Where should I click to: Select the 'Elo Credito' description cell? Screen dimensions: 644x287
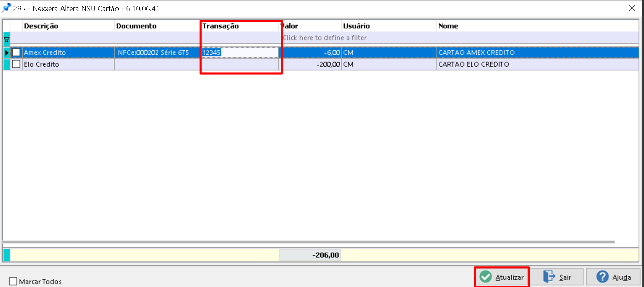click(68, 65)
